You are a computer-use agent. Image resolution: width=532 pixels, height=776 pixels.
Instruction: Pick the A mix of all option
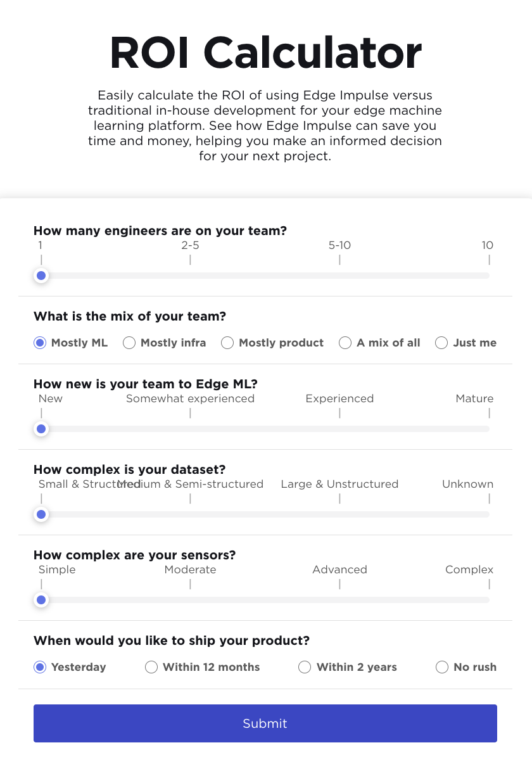pos(345,343)
